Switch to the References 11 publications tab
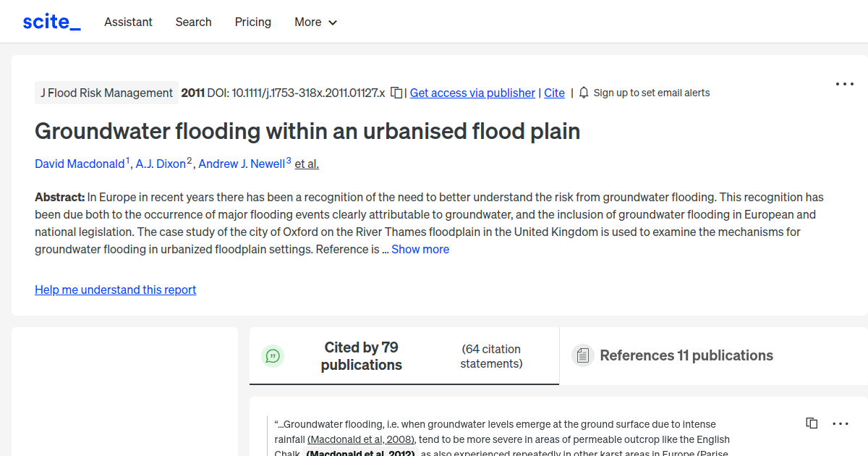Screen dimensions: 868x456 tap(686, 355)
